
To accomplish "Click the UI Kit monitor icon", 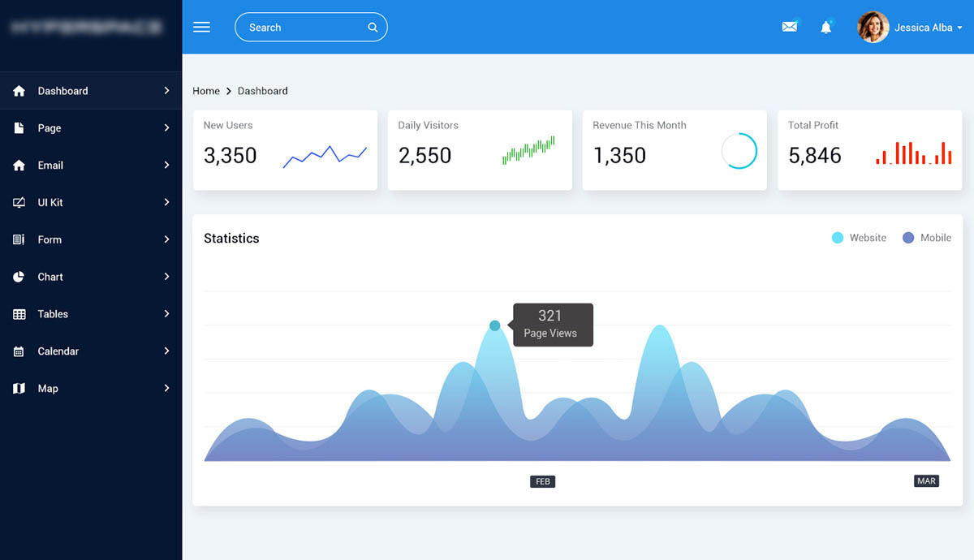I will pyautogui.click(x=19, y=203).
